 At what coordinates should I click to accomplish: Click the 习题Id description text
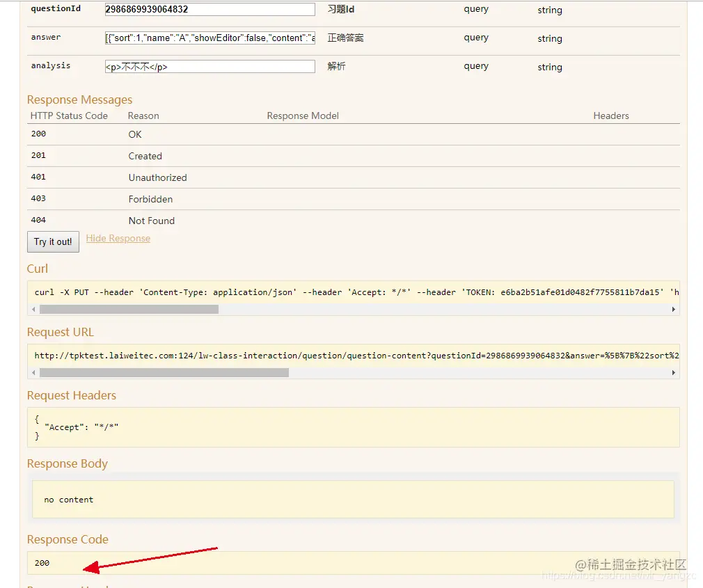coord(341,9)
